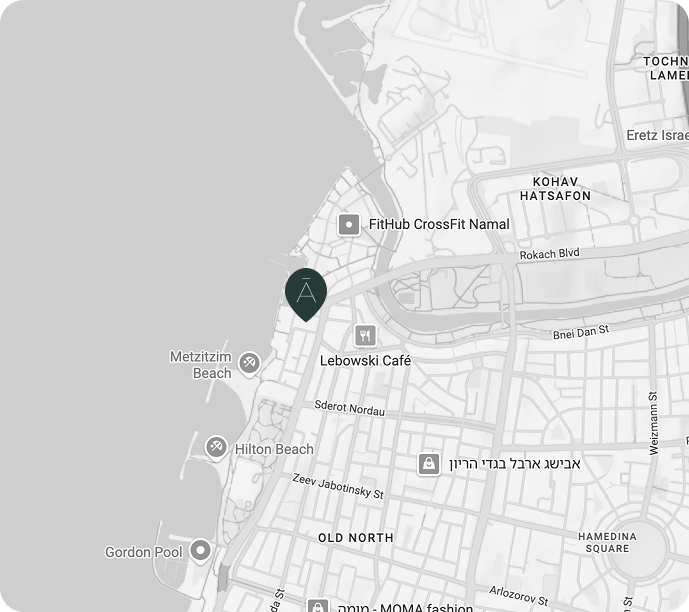Image resolution: width=689 pixels, height=612 pixels.
Task: Click the Kohav Hatsafon neighborhood label
Action: point(555,189)
